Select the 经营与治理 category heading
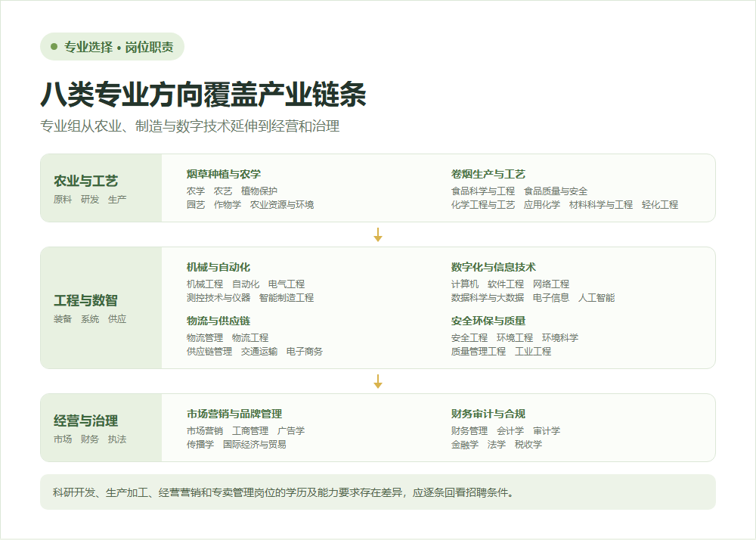 click(86, 421)
